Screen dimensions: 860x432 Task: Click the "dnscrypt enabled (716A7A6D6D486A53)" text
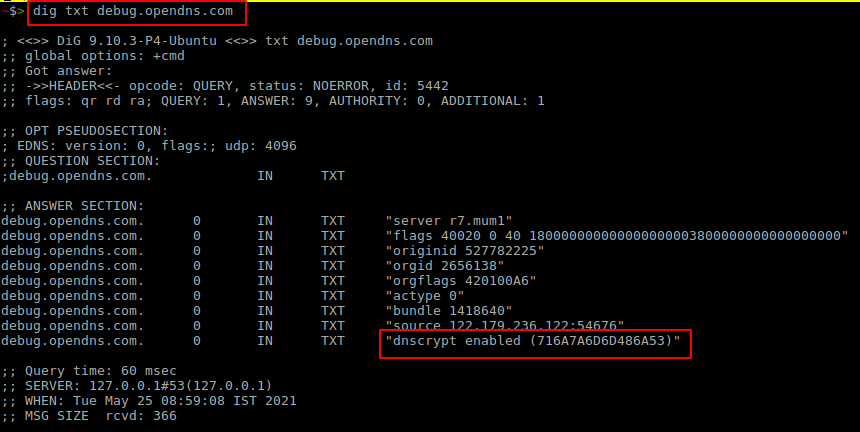533,341
